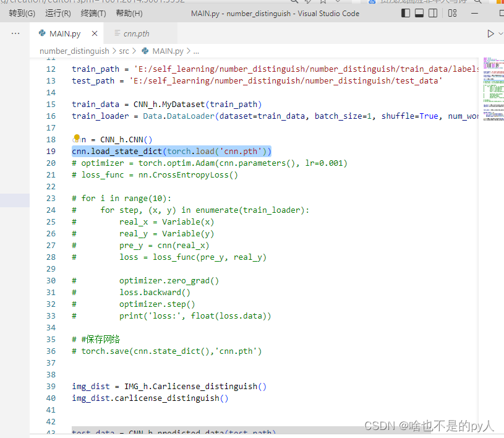
Task: Click 'real_y = Variable(y)' on line 26
Action: [166, 234]
